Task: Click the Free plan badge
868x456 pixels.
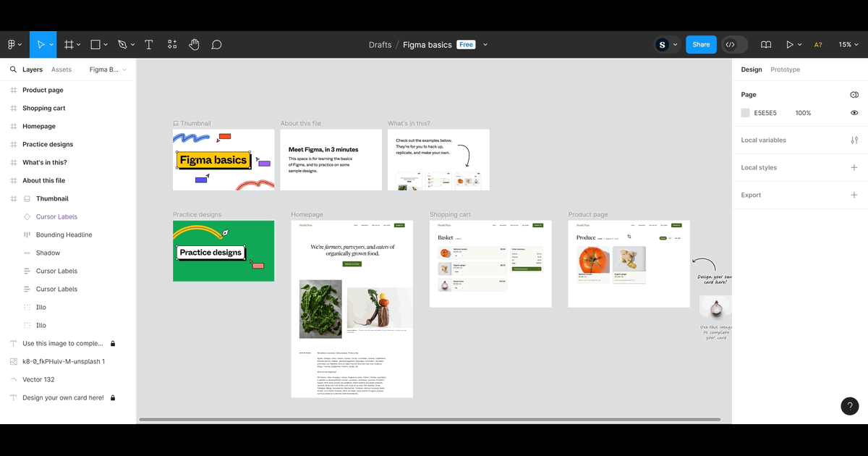Action: (x=467, y=44)
